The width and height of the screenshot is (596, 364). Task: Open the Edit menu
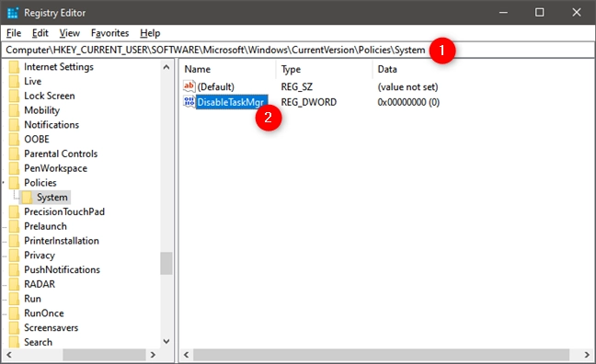coord(40,33)
